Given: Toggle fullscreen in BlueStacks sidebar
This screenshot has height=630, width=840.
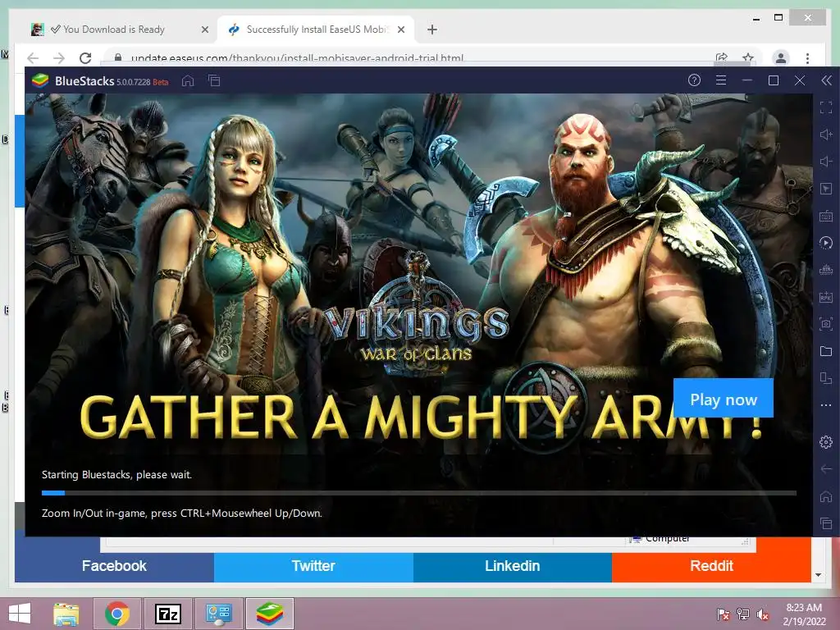Looking at the screenshot, I should point(826,107).
